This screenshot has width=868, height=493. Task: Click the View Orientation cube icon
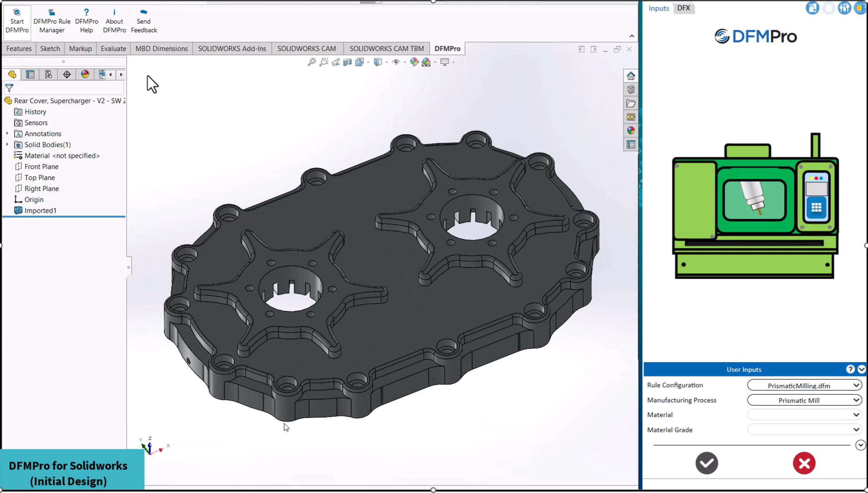[x=359, y=62]
